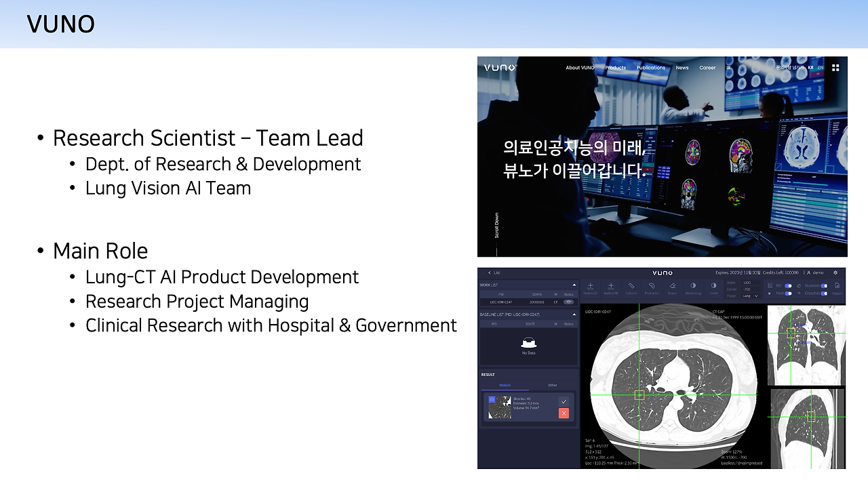Click the VUNO logo on website header
The width and height of the screenshot is (868, 488).
[x=500, y=68]
